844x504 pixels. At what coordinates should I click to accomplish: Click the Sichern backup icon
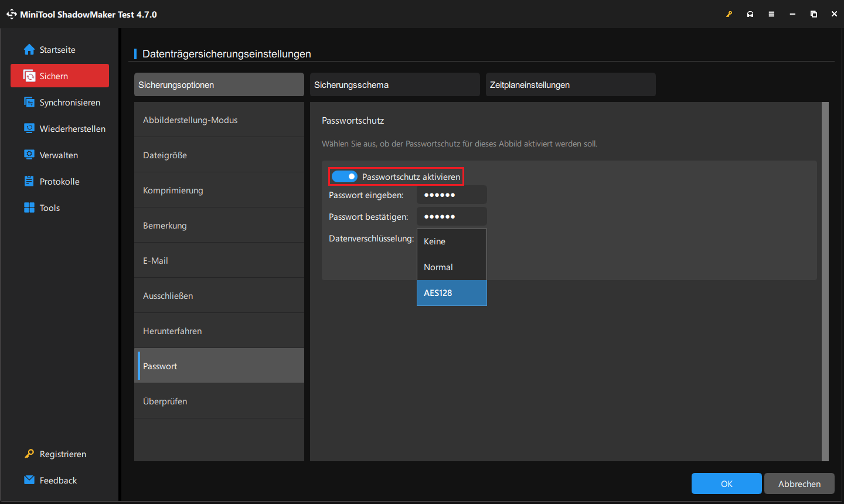29,76
